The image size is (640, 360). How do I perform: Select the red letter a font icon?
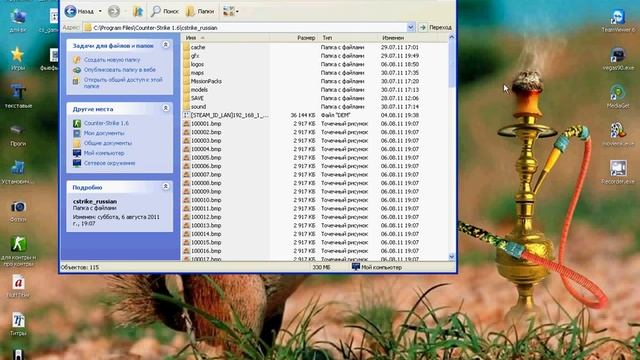click(x=18, y=286)
